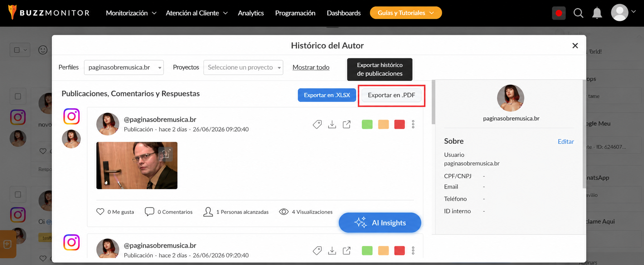Open the Analytics menu item
This screenshot has width=644, height=265.
251,13
